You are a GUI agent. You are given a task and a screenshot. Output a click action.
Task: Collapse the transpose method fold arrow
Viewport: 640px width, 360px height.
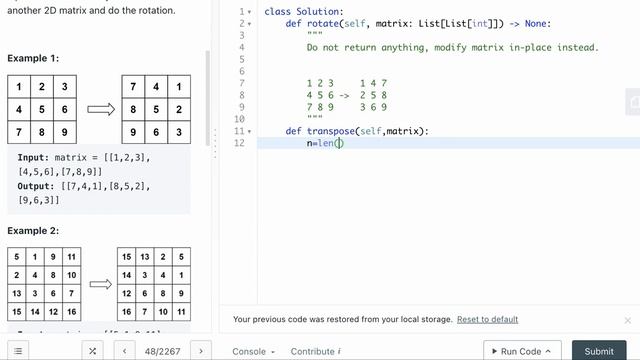249,131
